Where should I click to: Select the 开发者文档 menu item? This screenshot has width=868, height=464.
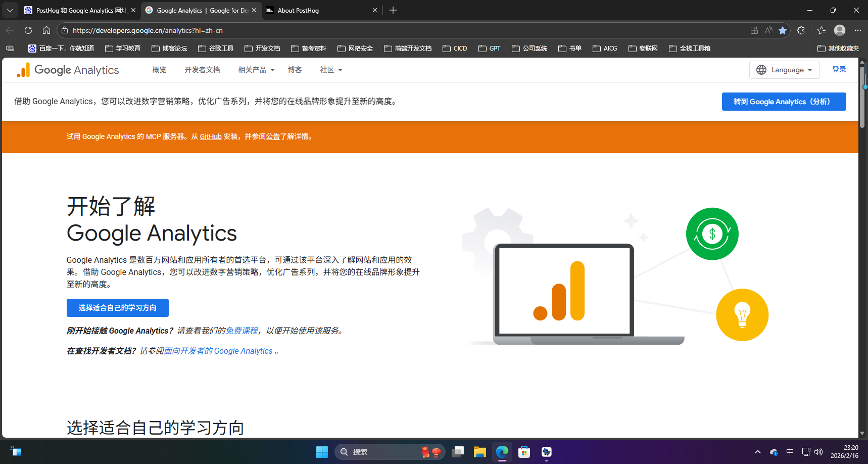(202, 69)
